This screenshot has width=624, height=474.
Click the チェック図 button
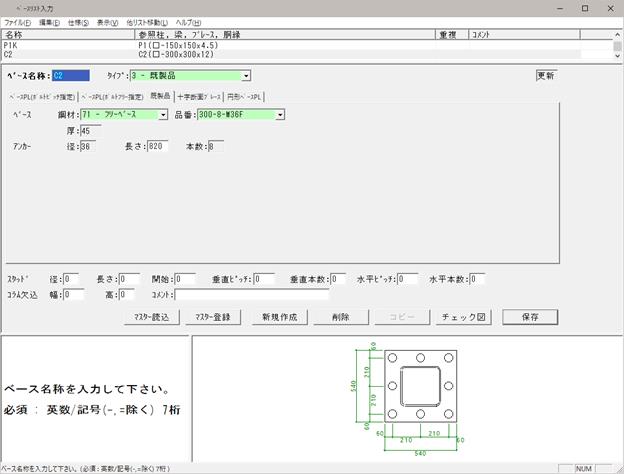click(x=464, y=317)
